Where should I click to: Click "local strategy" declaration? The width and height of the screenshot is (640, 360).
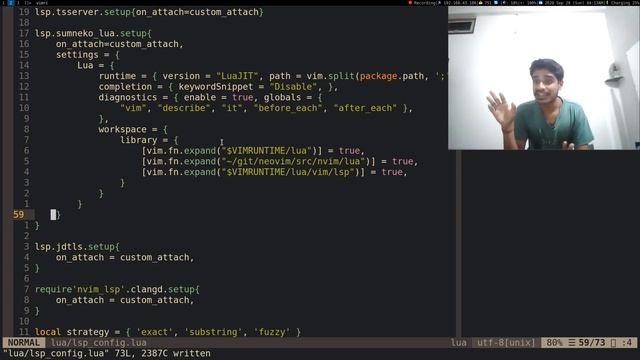[x=72, y=332]
